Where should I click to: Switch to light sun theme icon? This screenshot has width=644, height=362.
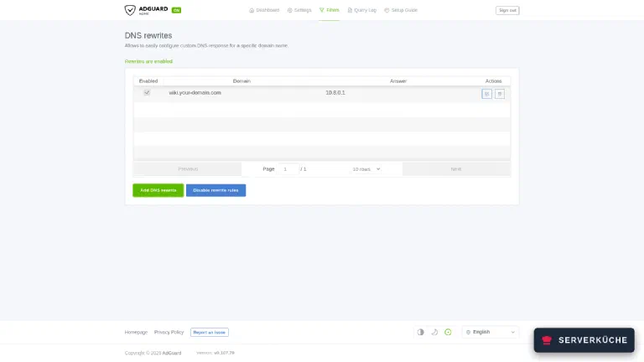point(448,332)
